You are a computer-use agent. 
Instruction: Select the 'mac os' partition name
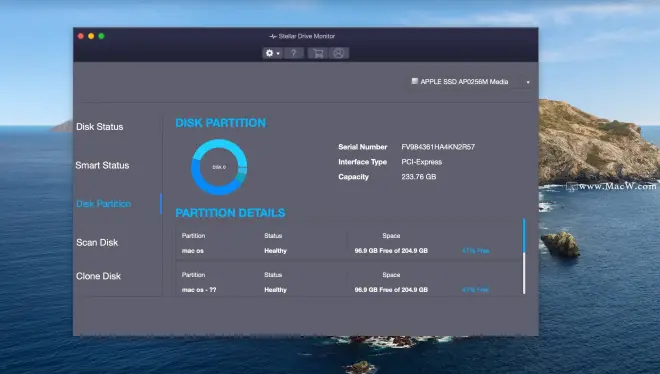(x=193, y=251)
